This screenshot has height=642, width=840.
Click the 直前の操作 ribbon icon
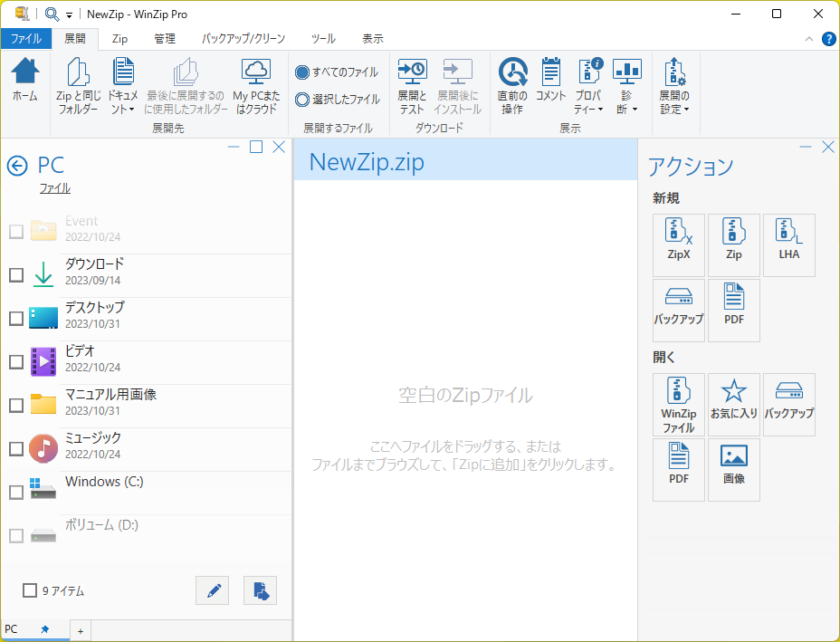512,84
